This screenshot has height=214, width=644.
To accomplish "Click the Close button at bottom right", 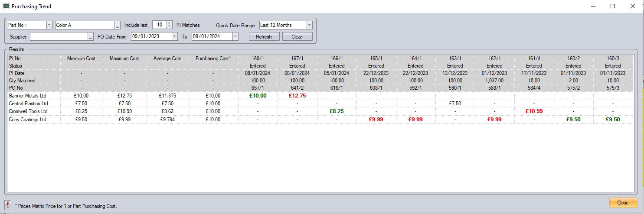I will click(623, 203).
